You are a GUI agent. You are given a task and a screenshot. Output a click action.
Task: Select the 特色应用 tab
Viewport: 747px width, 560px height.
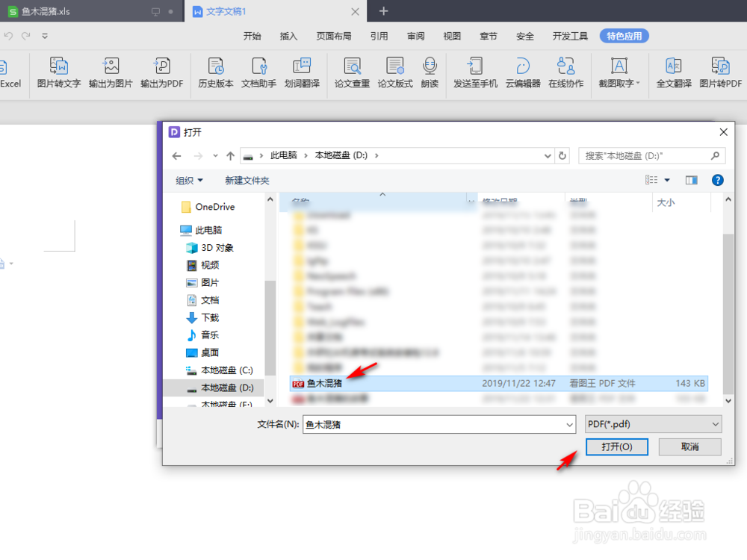click(x=624, y=36)
